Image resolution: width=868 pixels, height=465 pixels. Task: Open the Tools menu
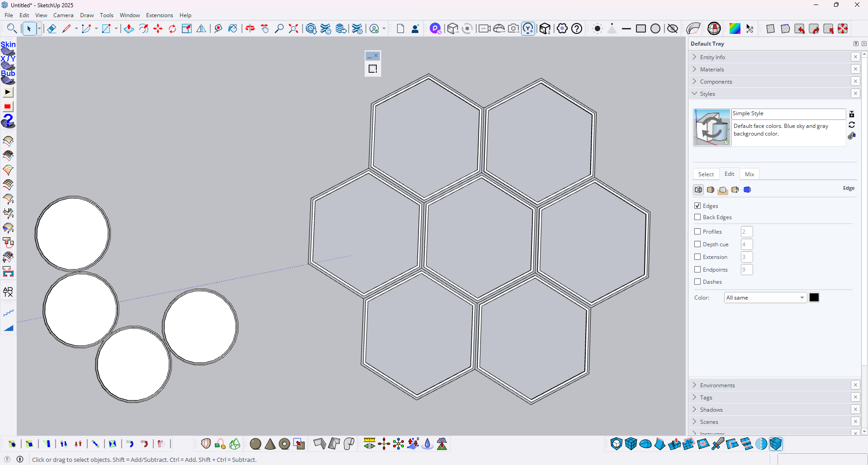point(107,15)
